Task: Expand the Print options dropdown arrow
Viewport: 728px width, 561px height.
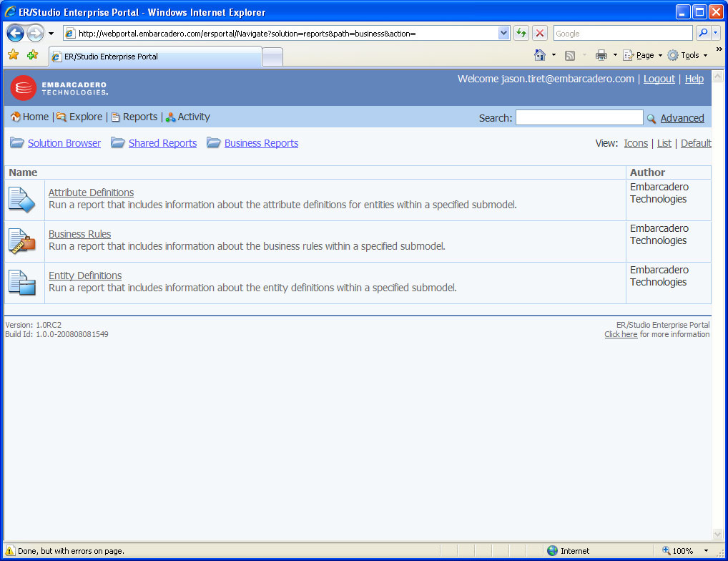Action: coord(615,55)
